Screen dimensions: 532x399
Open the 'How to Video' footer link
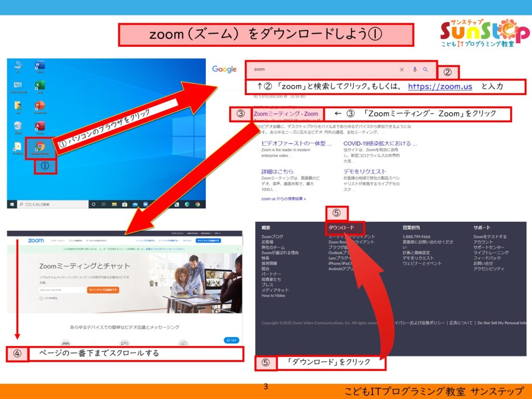[273, 296]
